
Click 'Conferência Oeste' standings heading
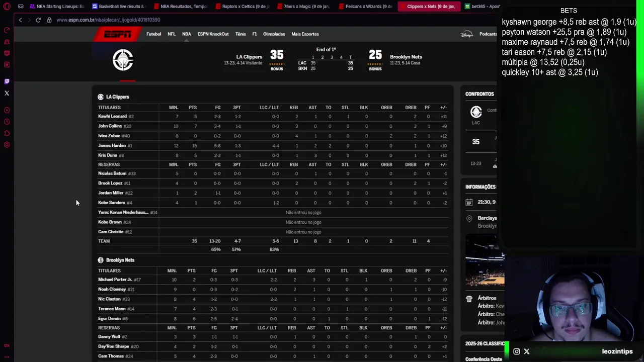point(484,359)
